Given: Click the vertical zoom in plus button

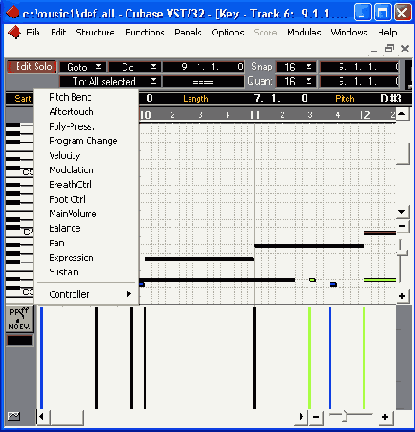Looking at the screenshot, I should pos(402,296).
